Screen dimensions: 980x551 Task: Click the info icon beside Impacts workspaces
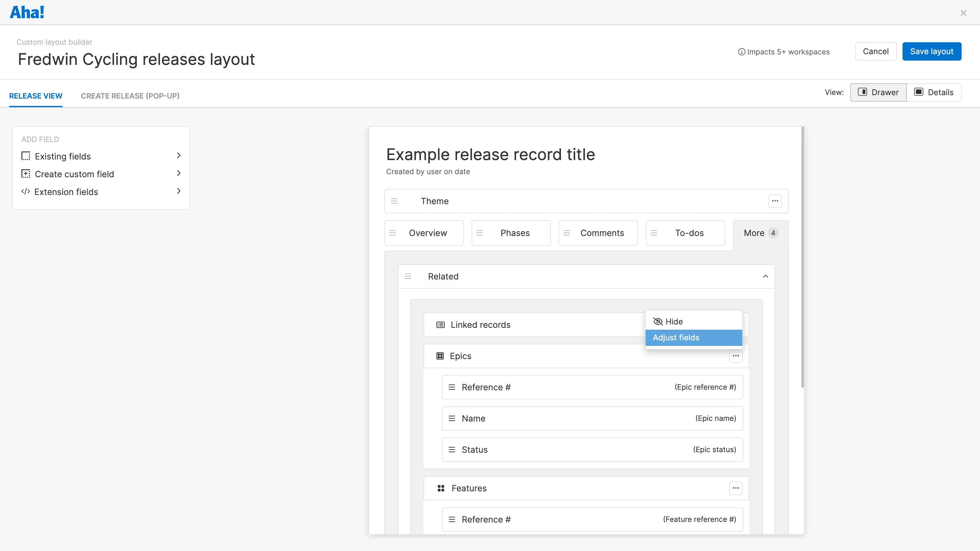coord(741,52)
